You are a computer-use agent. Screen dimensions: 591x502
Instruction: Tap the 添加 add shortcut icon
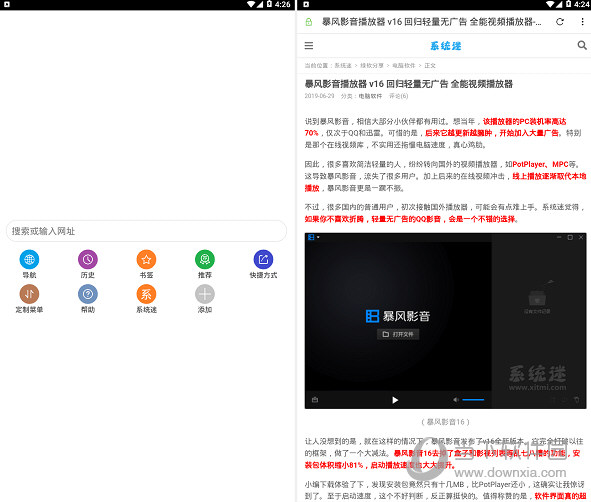tap(205, 294)
